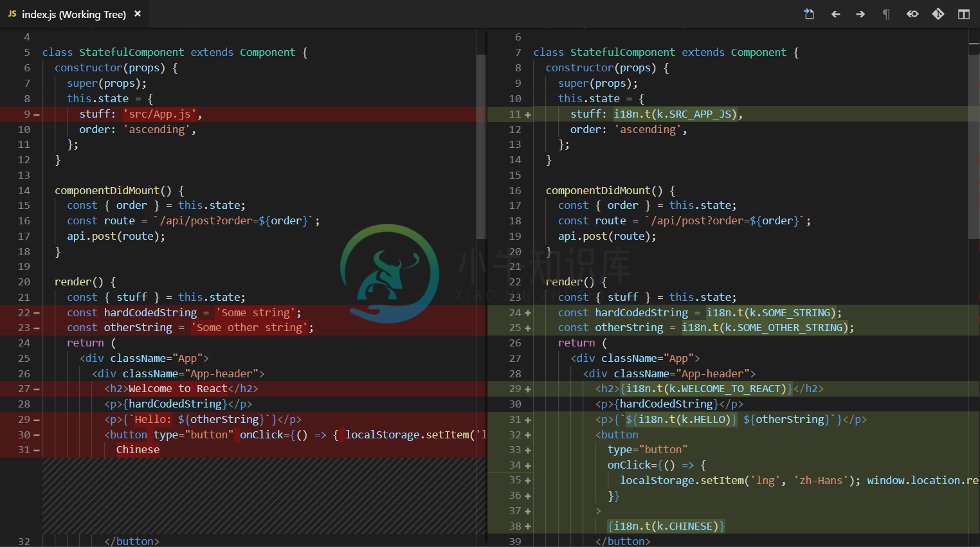This screenshot has height=547, width=980.
Task: Click added text i18n.t(k.SOME_OTHER_STRING)
Action: click(x=765, y=328)
